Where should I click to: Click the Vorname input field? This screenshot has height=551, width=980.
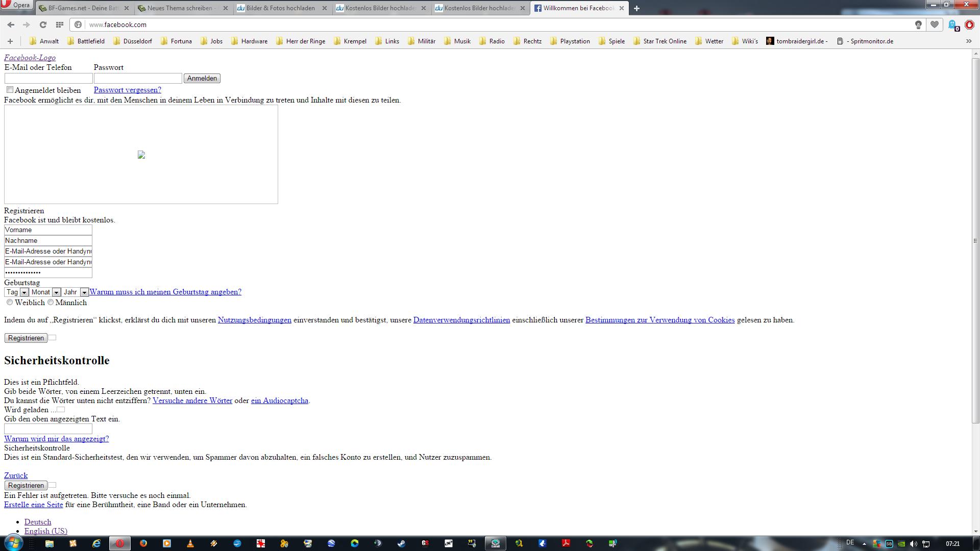[x=48, y=230]
